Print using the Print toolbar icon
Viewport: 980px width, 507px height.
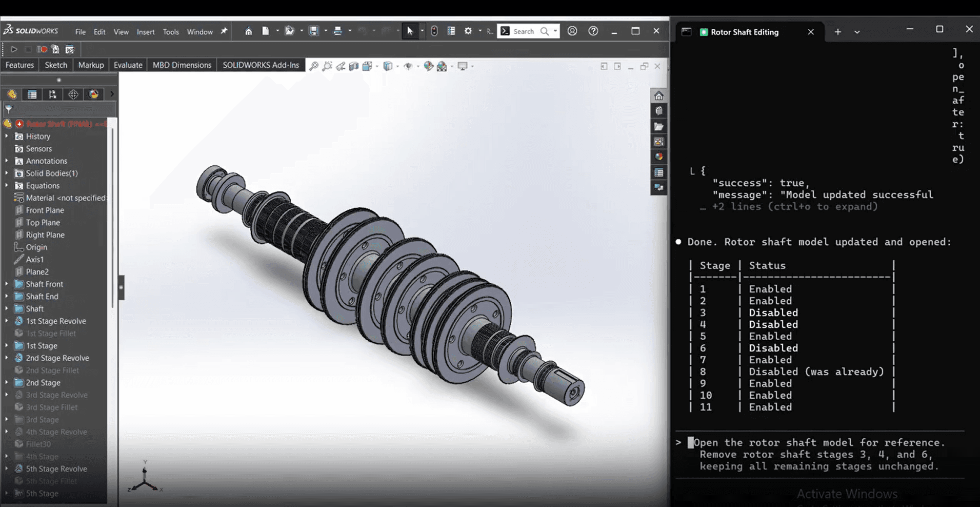337,31
